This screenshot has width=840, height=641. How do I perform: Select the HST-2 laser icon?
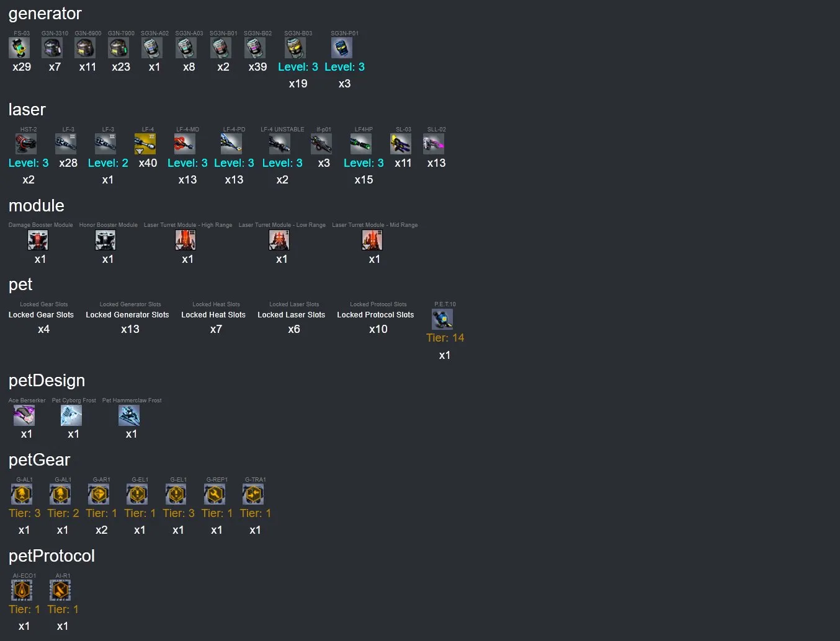coord(26,144)
